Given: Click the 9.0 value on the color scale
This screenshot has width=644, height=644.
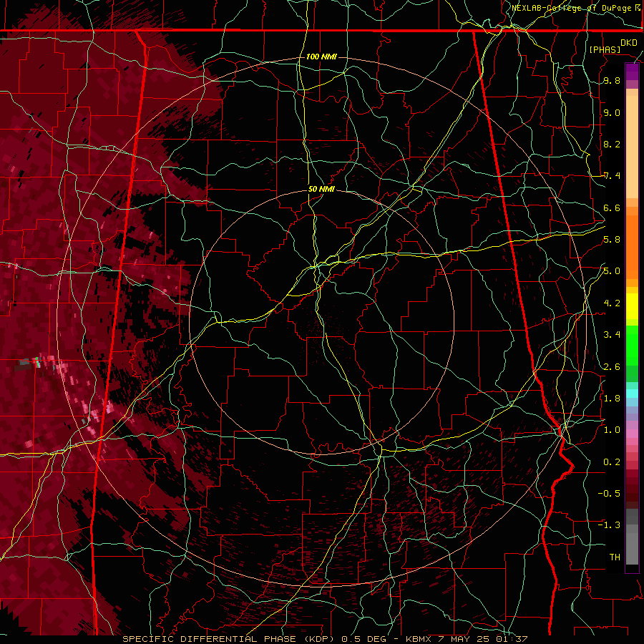Looking at the screenshot, I should click(x=612, y=112).
